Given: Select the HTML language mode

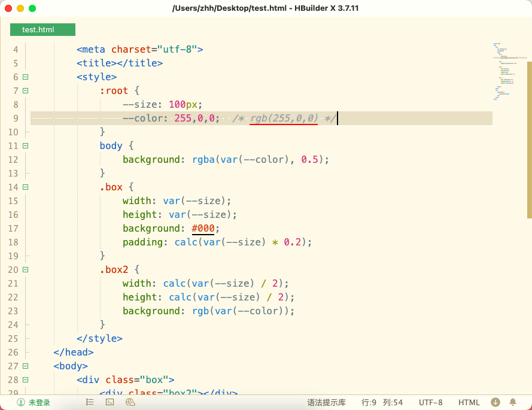Looking at the screenshot, I should pyautogui.click(x=469, y=403).
